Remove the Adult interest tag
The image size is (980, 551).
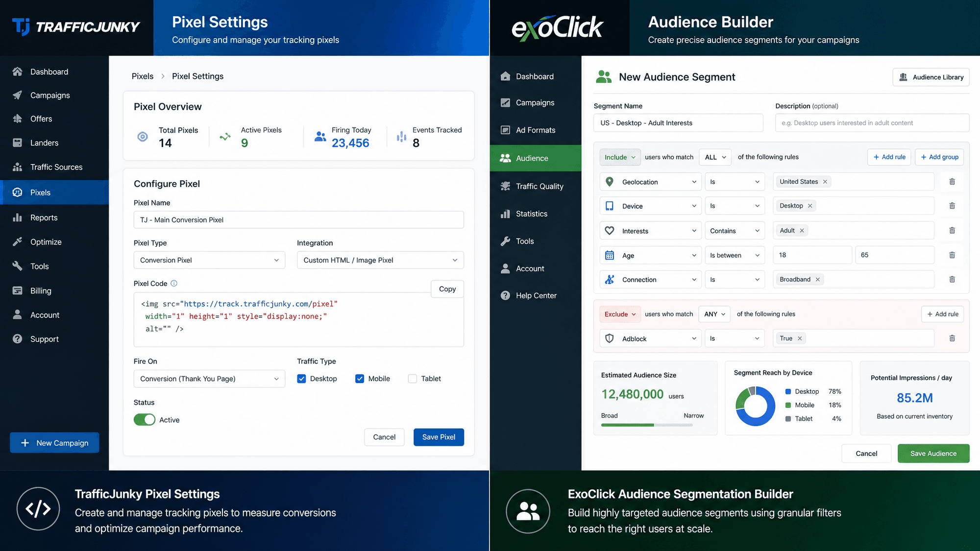click(802, 231)
